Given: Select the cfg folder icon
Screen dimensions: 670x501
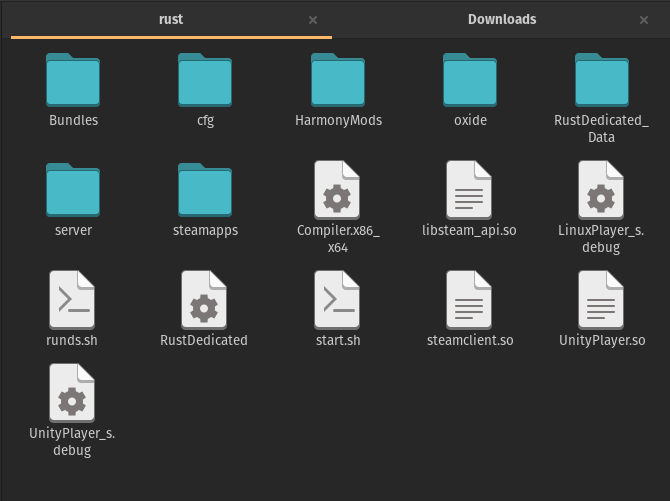Looking at the screenshot, I should (x=205, y=81).
